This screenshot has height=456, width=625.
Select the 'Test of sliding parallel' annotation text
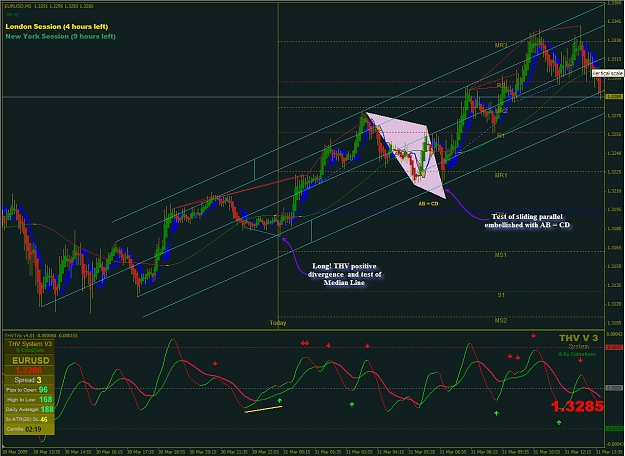tap(527, 221)
